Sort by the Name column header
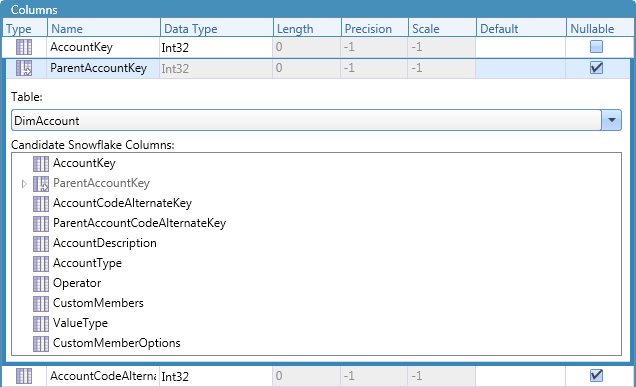Viewport: 636px width, 387px height. [x=104, y=28]
